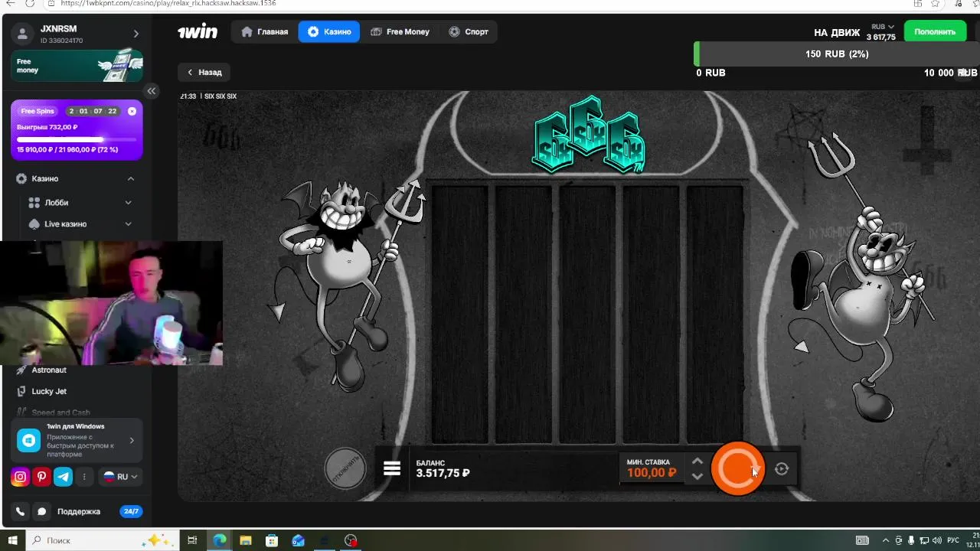The height and width of the screenshot is (551, 980).
Task: Decrease bet with down arrow
Action: [x=697, y=476]
